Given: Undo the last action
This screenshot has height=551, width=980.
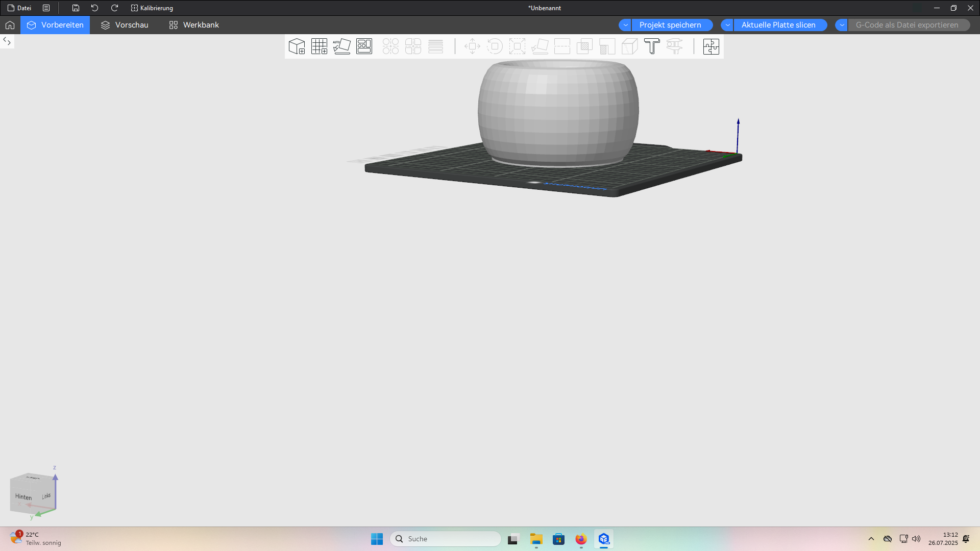Looking at the screenshot, I should [x=94, y=8].
